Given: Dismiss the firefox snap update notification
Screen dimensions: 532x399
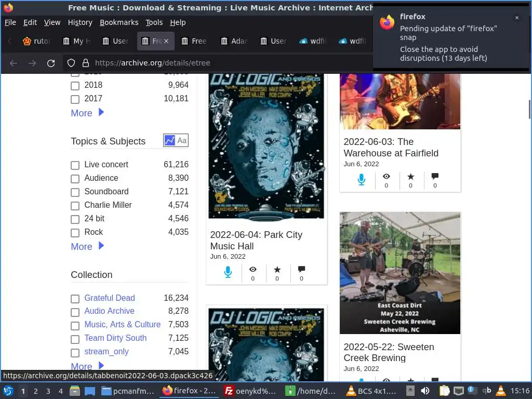Looking at the screenshot, I should point(517,18).
